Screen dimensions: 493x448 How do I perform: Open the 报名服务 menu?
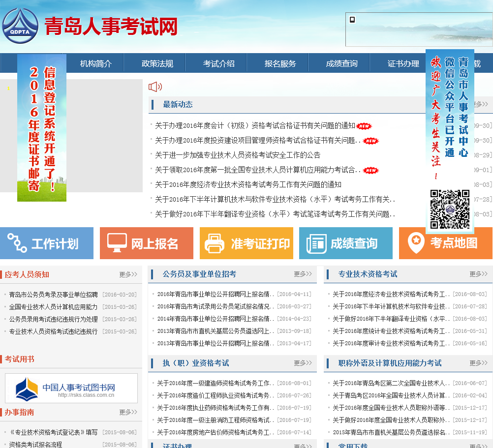(280, 63)
